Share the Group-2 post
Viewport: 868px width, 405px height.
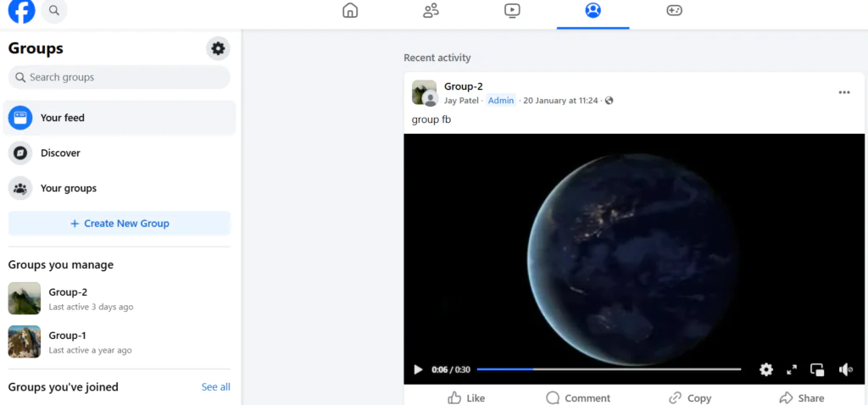coord(802,398)
